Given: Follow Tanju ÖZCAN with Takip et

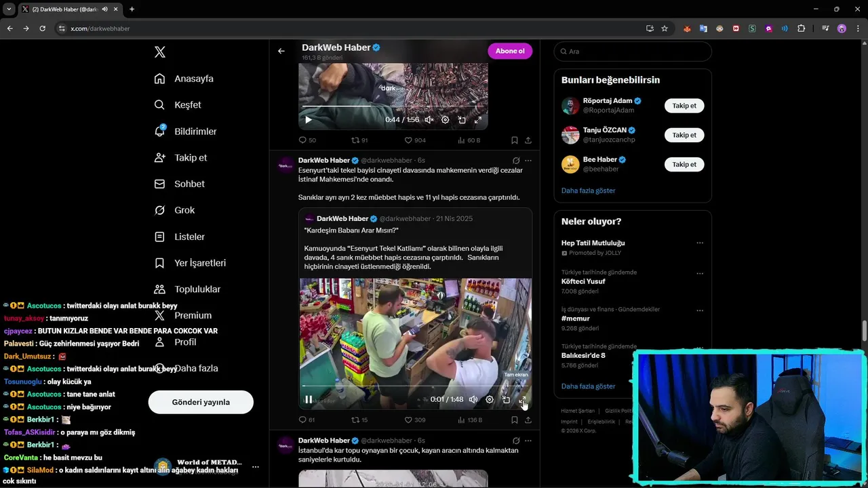Looking at the screenshot, I should [x=684, y=135].
